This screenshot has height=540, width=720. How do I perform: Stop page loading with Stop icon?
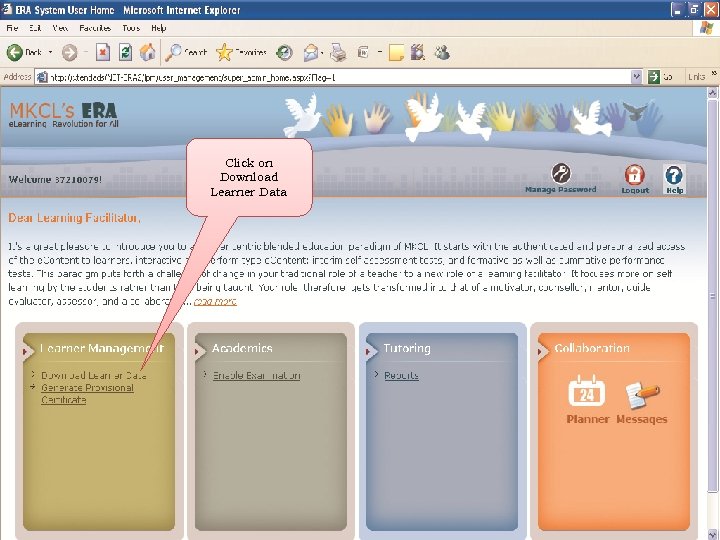103,52
